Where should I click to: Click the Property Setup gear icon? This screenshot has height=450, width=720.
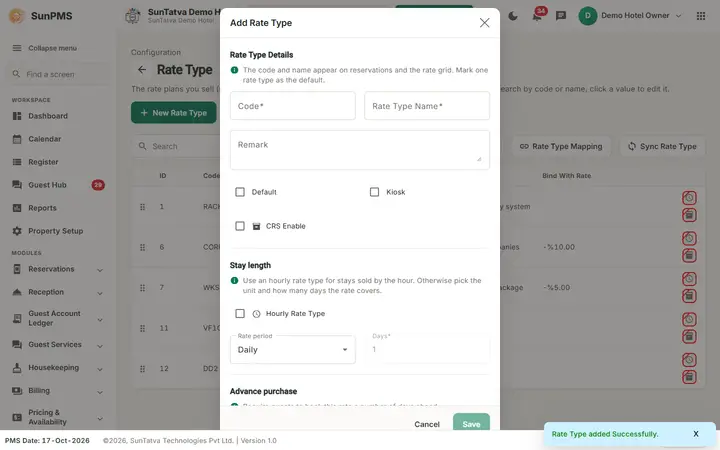click(17, 231)
